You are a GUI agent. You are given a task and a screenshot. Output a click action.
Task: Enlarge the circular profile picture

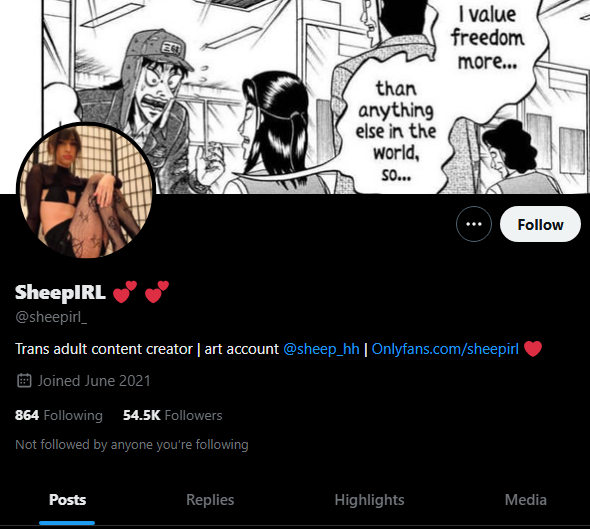86,191
